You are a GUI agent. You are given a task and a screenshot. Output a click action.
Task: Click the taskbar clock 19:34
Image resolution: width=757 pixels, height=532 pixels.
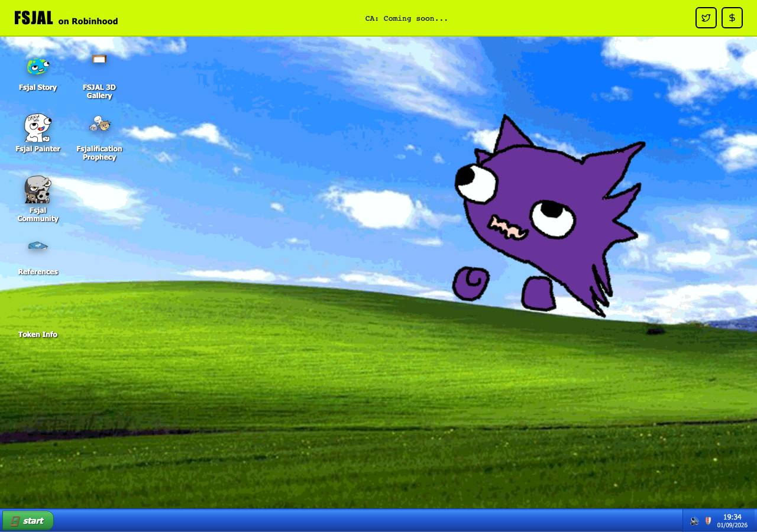[x=732, y=517]
